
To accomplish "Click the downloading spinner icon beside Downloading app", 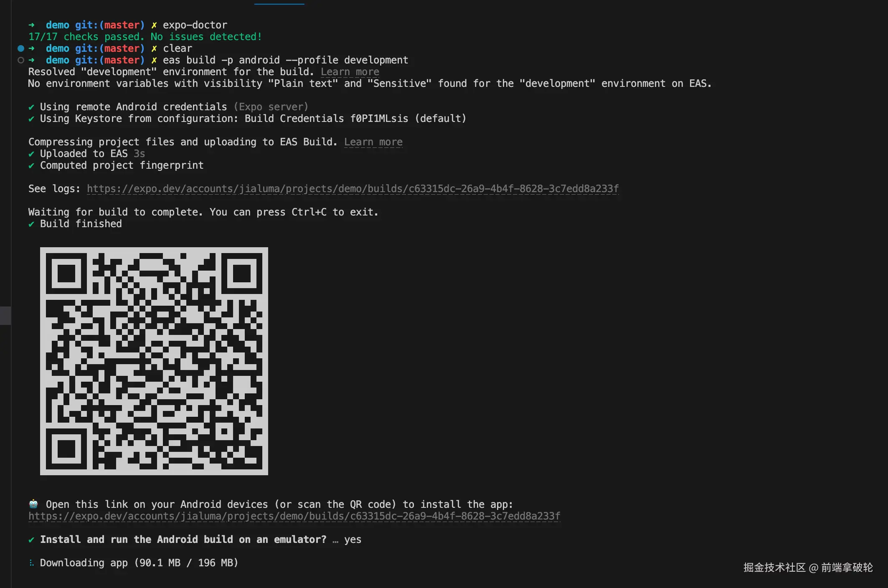I will click(31, 563).
